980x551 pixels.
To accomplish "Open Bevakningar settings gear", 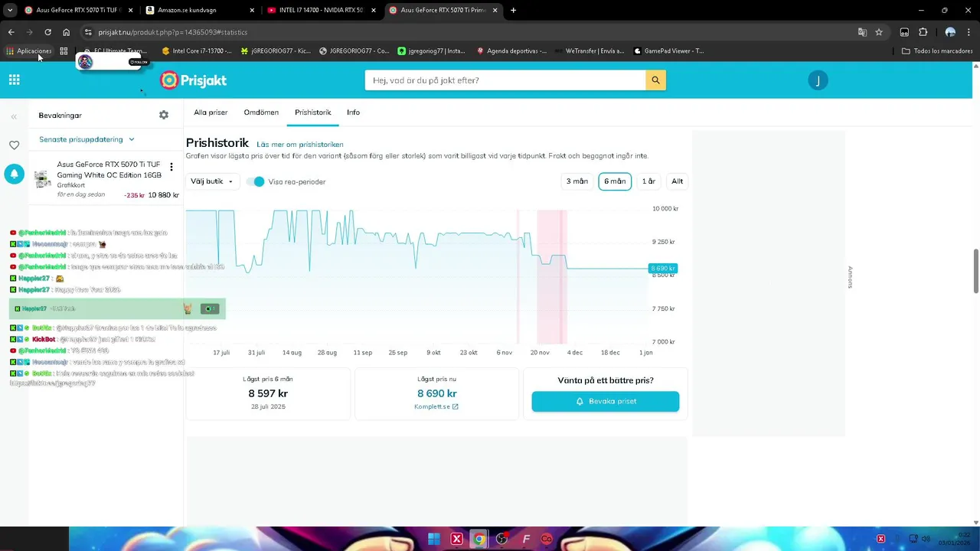I will click(x=164, y=115).
